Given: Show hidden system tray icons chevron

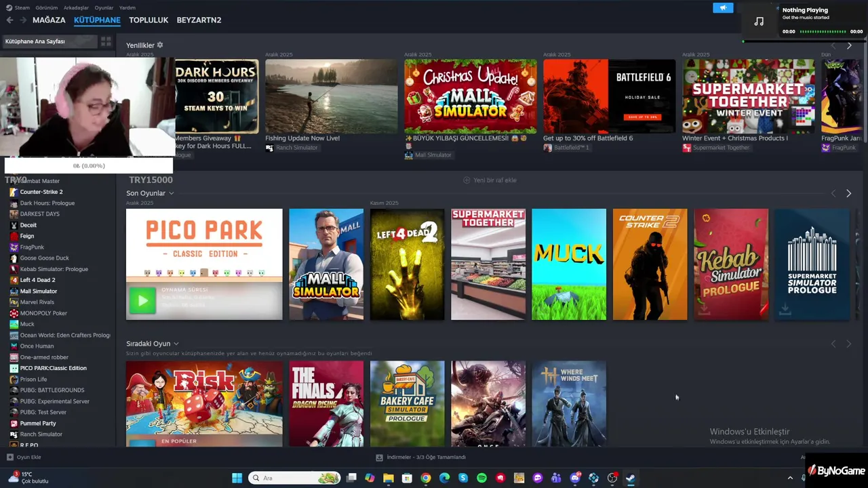Looking at the screenshot, I should (x=790, y=478).
